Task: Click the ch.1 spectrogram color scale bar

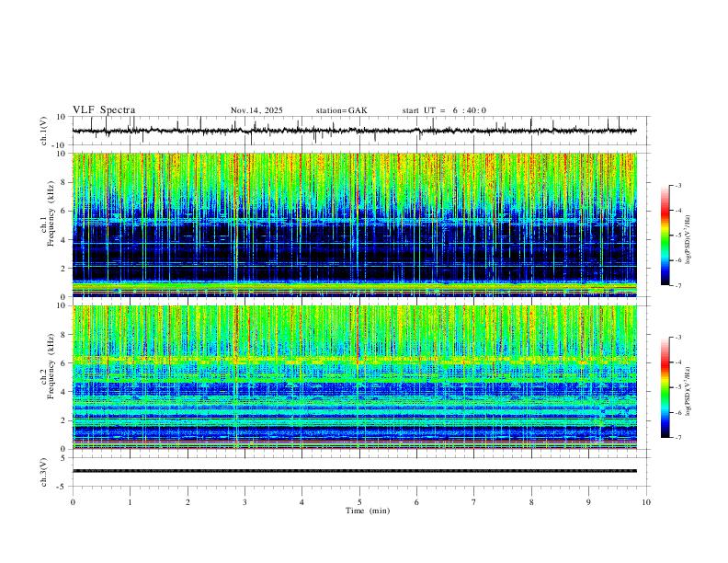Action: 665,236
